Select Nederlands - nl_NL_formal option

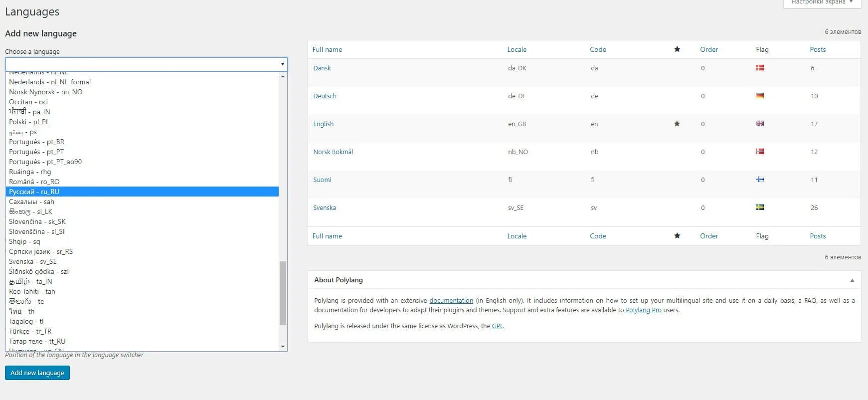click(142, 82)
